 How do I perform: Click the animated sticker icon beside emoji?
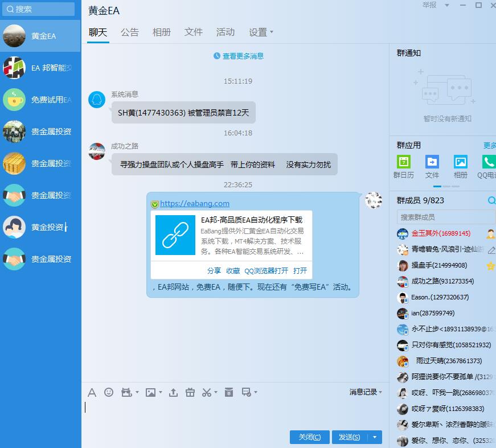[126, 392]
